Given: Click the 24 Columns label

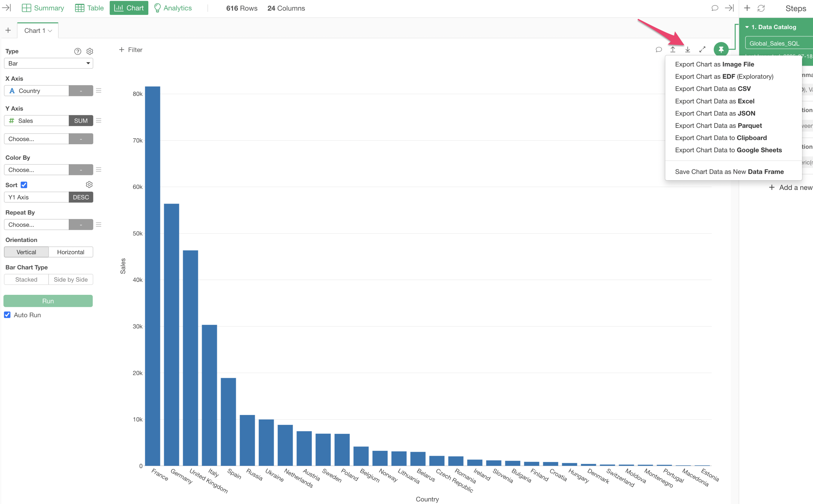Looking at the screenshot, I should click(x=286, y=8).
